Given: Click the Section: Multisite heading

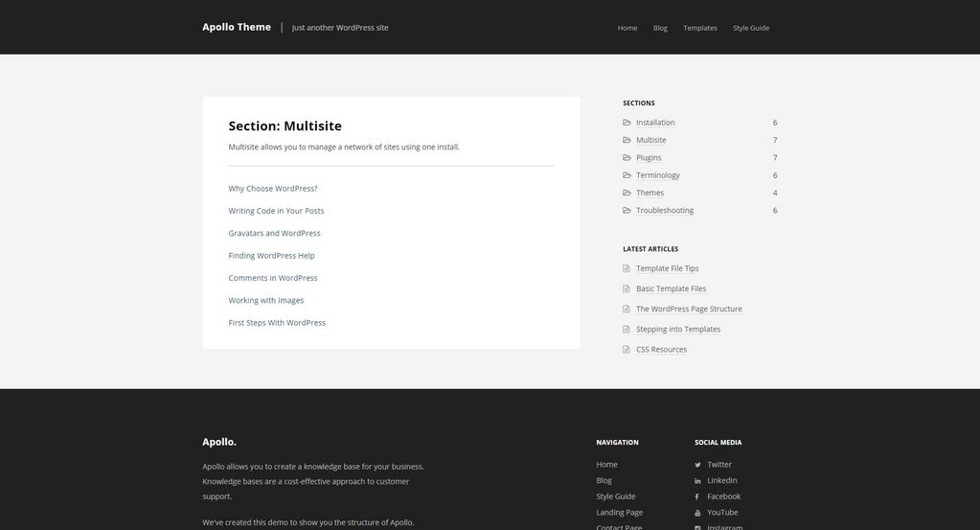Looking at the screenshot, I should coord(285,126).
